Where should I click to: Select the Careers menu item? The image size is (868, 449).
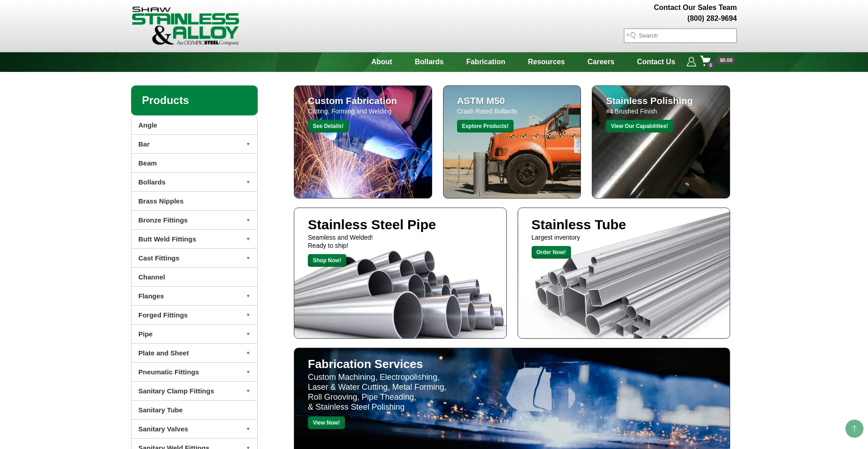tap(600, 61)
